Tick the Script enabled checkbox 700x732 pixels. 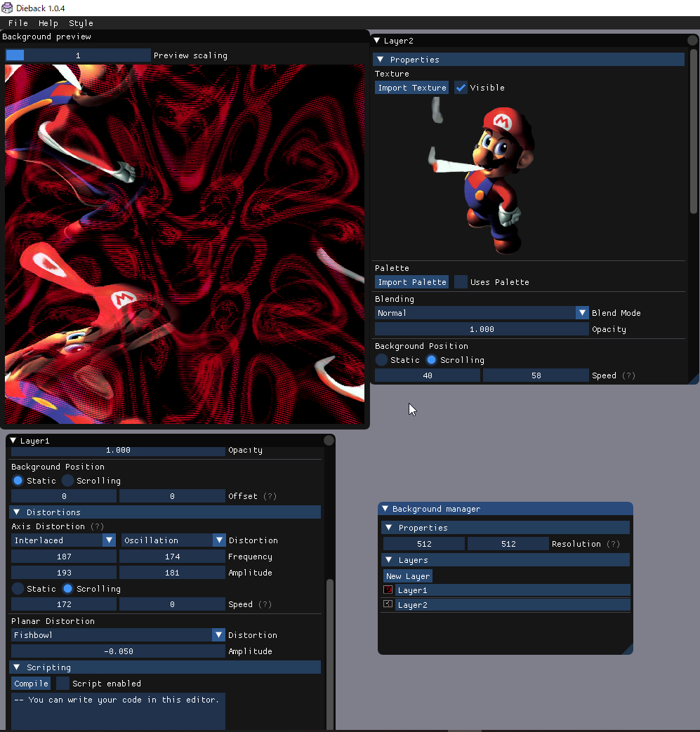63,684
